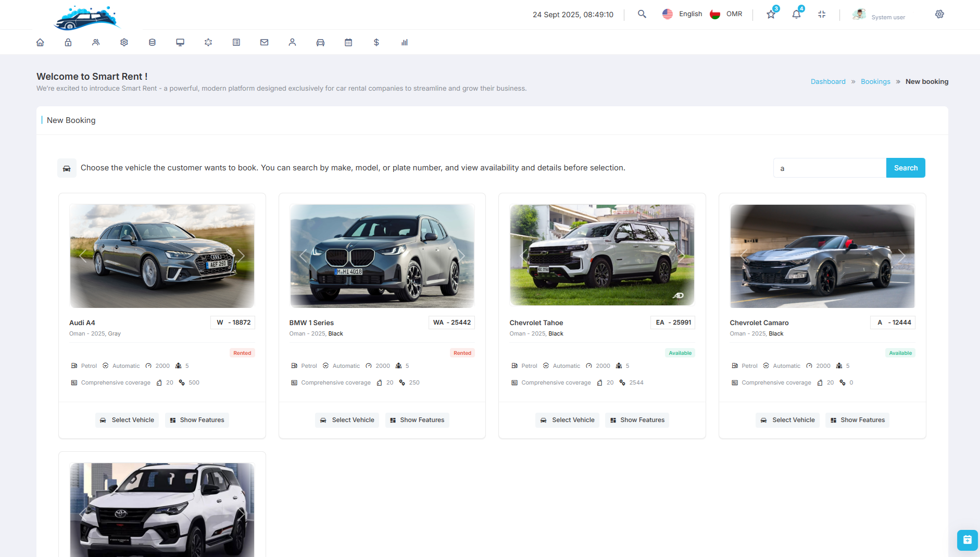The height and width of the screenshot is (557, 980).
Task: Go to Dashboard breadcrumb link
Action: coord(828,82)
